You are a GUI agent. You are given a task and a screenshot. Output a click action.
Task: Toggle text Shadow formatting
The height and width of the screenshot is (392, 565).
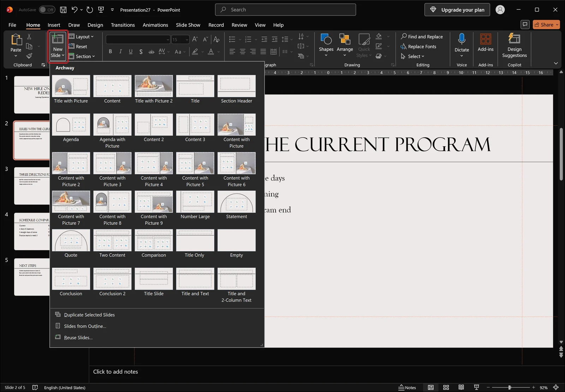point(141,52)
